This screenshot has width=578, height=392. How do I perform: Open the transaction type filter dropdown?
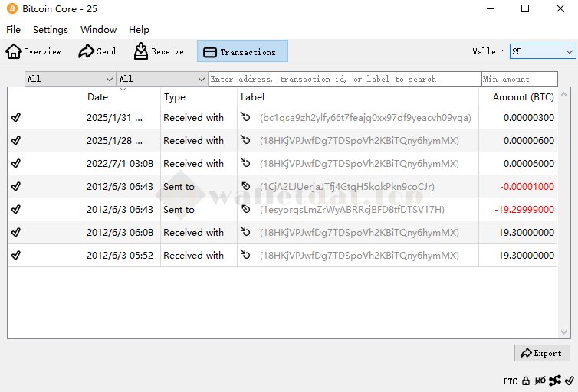pos(162,79)
